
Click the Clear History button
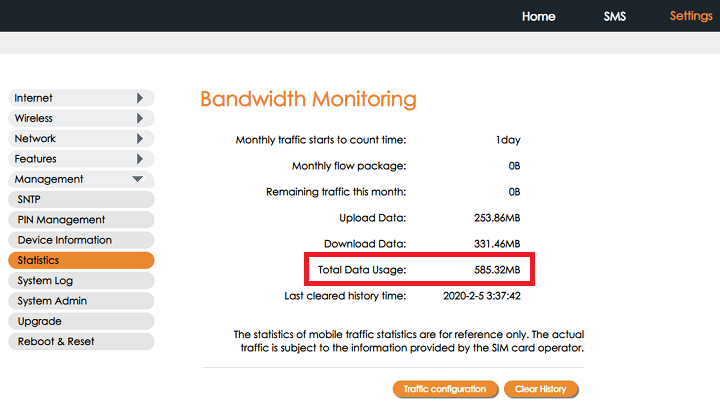(540, 389)
